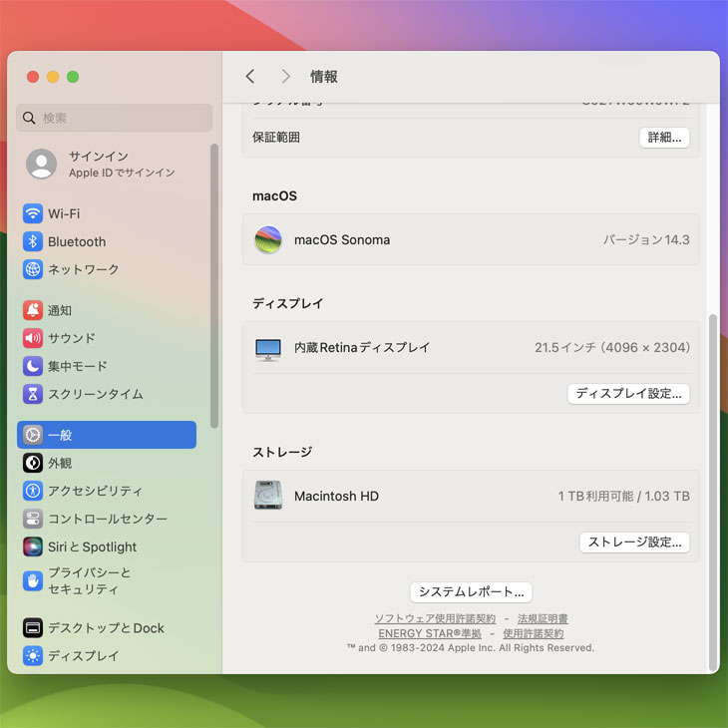The height and width of the screenshot is (728, 728).
Task: Click the 通知 bell icon
Action: (x=33, y=310)
